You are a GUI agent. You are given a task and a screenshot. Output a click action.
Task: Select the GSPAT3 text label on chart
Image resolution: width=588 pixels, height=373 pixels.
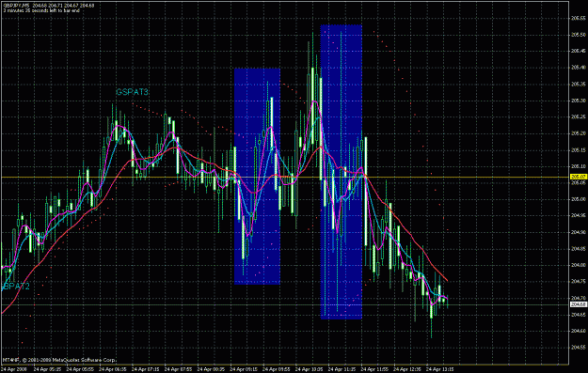[x=132, y=92]
